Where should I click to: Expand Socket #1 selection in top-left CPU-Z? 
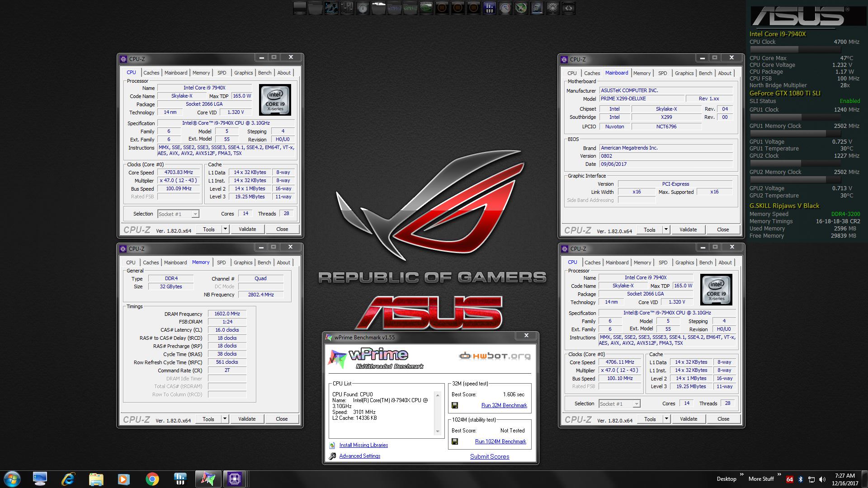(x=195, y=214)
